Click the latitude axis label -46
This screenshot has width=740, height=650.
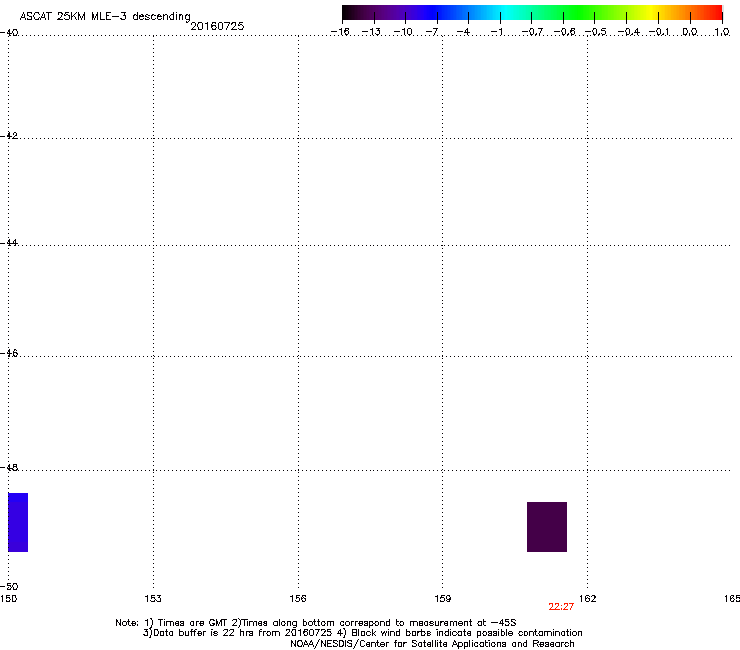[9, 354]
